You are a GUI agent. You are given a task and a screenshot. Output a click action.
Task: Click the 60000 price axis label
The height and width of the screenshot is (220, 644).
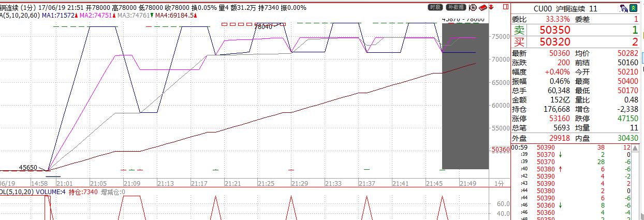[500, 105]
